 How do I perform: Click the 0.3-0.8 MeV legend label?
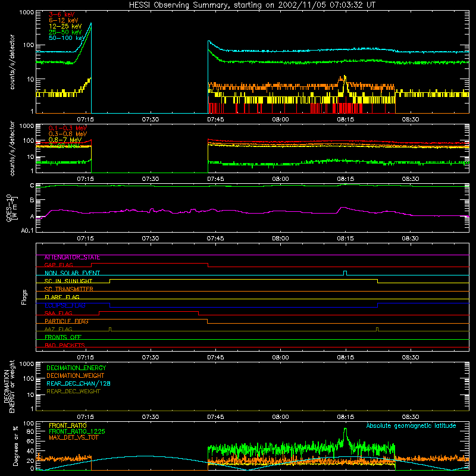(x=68, y=134)
